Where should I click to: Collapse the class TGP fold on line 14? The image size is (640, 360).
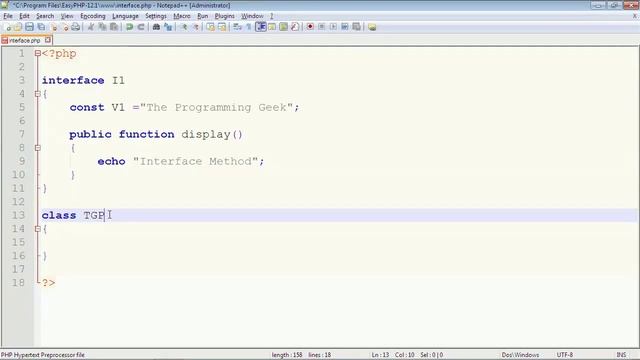(x=38, y=229)
